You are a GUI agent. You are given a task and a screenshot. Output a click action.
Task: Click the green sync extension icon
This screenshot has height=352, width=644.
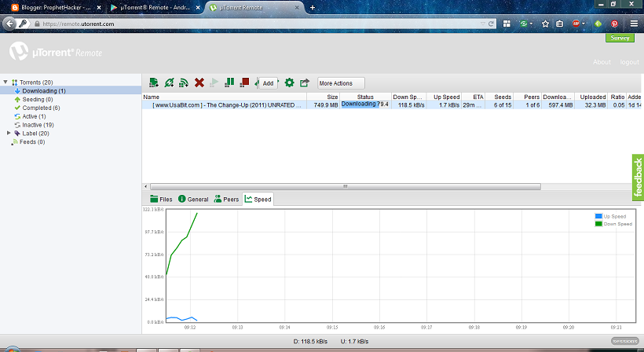point(523,24)
